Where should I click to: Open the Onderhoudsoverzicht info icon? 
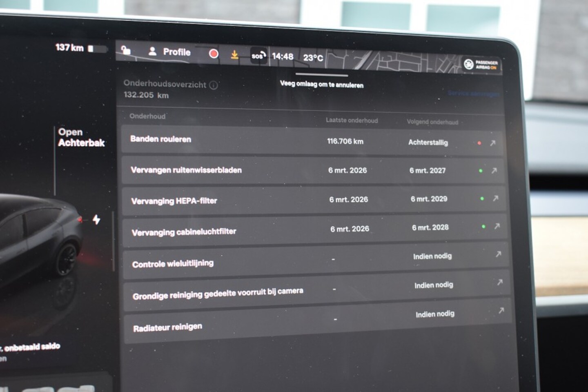pyautogui.click(x=214, y=85)
